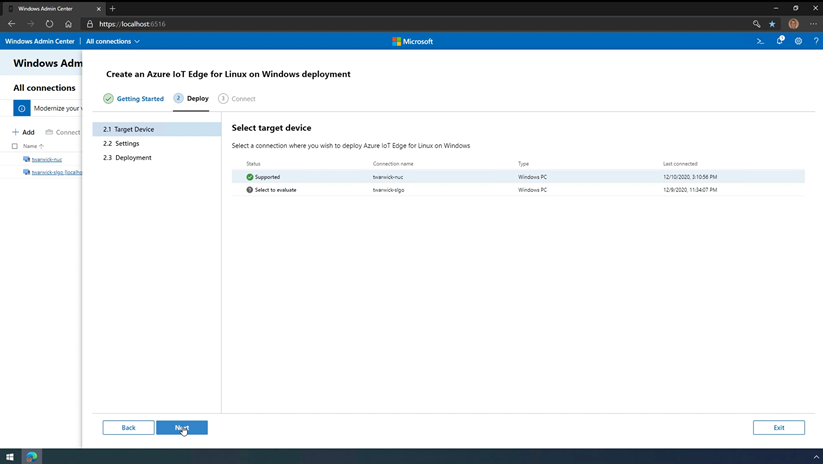The width and height of the screenshot is (823, 464).
Task: Click the favorites star icon
Action: coord(772,24)
